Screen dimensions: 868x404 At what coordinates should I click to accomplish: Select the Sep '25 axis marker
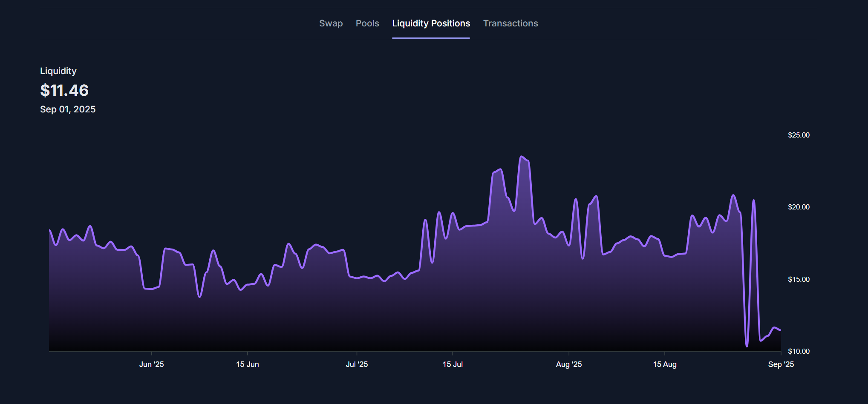pyautogui.click(x=781, y=364)
